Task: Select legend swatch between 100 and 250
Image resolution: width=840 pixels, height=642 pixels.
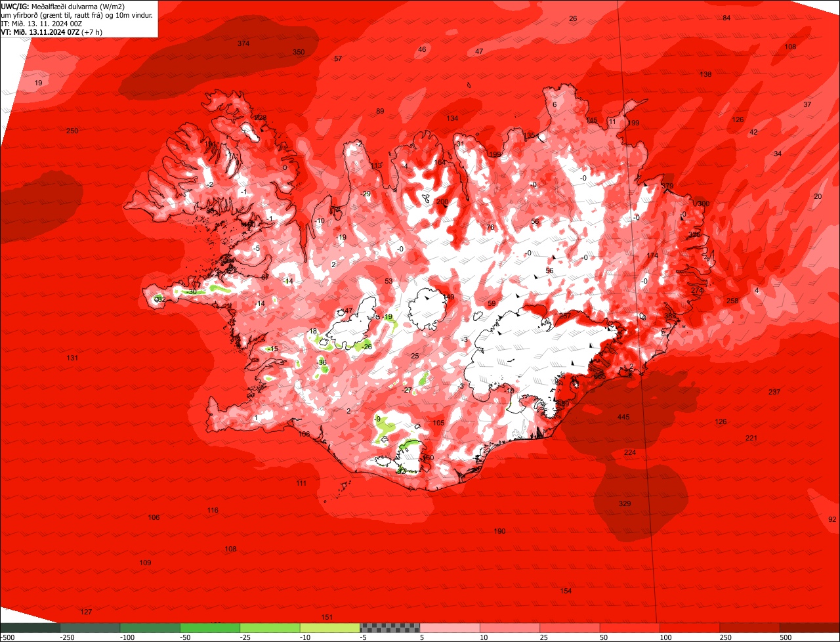Action: [x=690, y=628]
